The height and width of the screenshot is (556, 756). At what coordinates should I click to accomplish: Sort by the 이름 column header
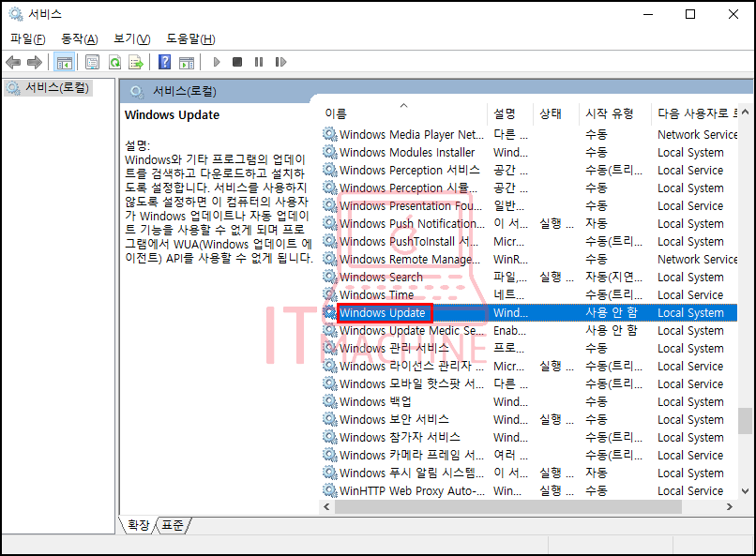(x=403, y=113)
